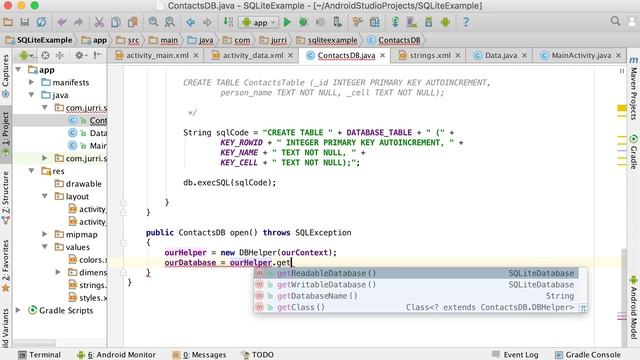Open project panel settings gear
Image resolution: width=640 pixels, height=360 pixels.
pos(80,55)
